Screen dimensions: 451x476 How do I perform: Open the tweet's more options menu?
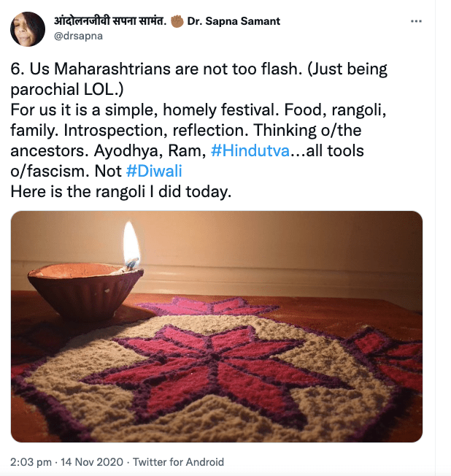[416, 21]
